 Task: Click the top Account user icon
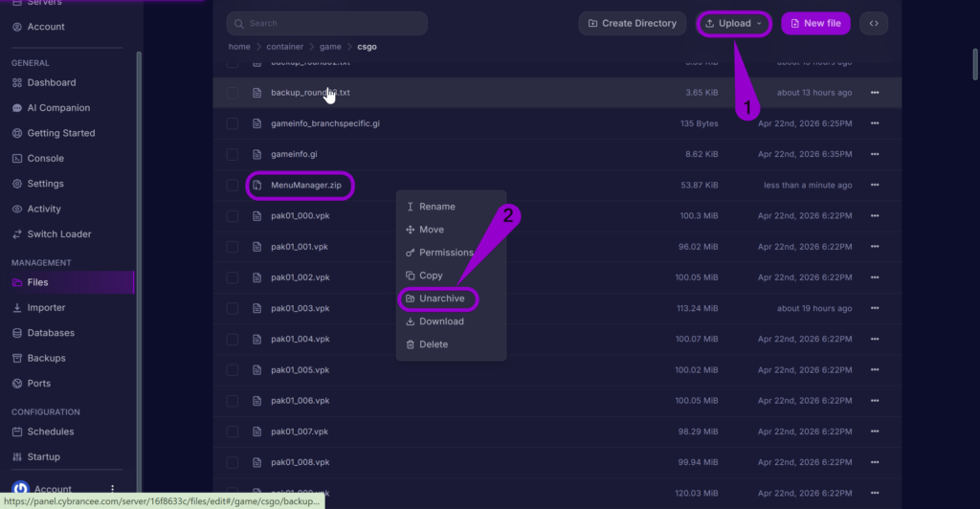pyautogui.click(x=17, y=27)
